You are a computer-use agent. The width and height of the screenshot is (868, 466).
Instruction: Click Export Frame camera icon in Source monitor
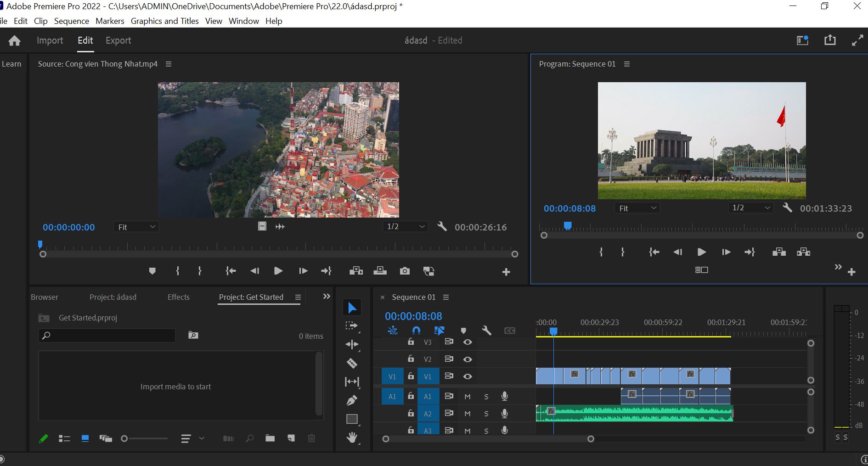pyautogui.click(x=405, y=271)
